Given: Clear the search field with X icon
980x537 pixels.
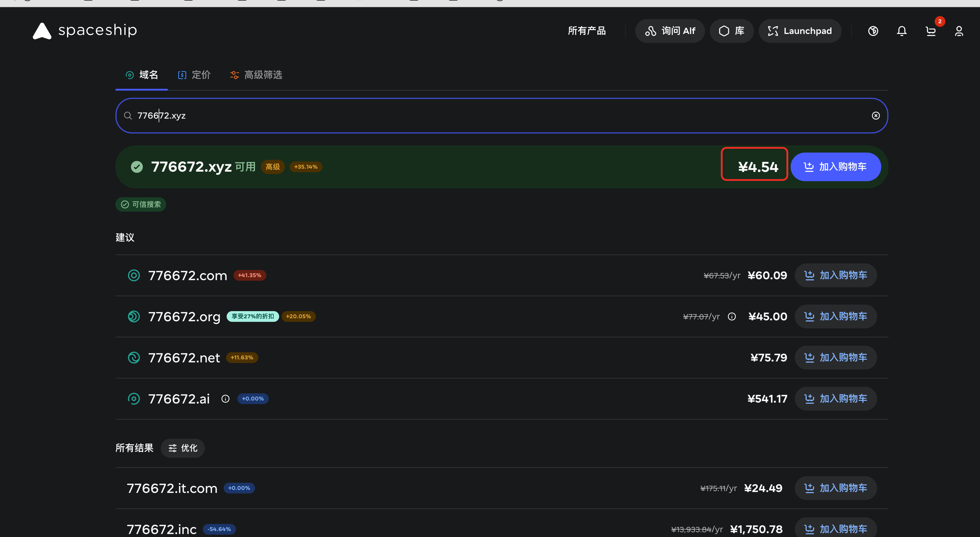Looking at the screenshot, I should [x=876, y=116].
